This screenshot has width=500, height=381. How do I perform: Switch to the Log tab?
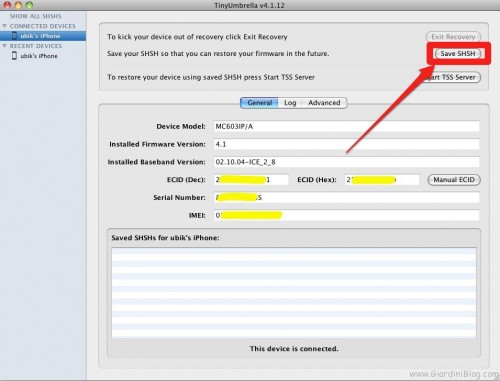coord(290,103)
